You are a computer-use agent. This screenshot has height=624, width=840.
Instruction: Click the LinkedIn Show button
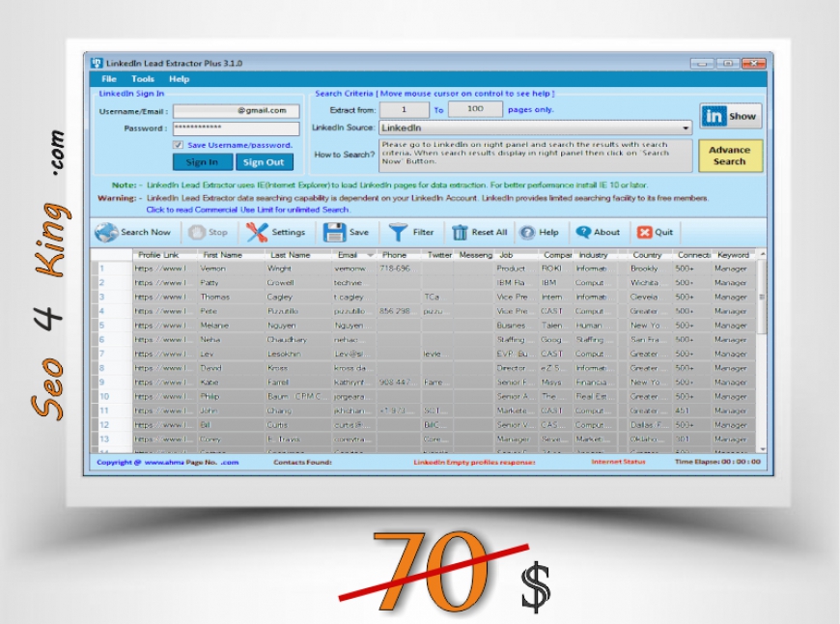tap(730, 116)
